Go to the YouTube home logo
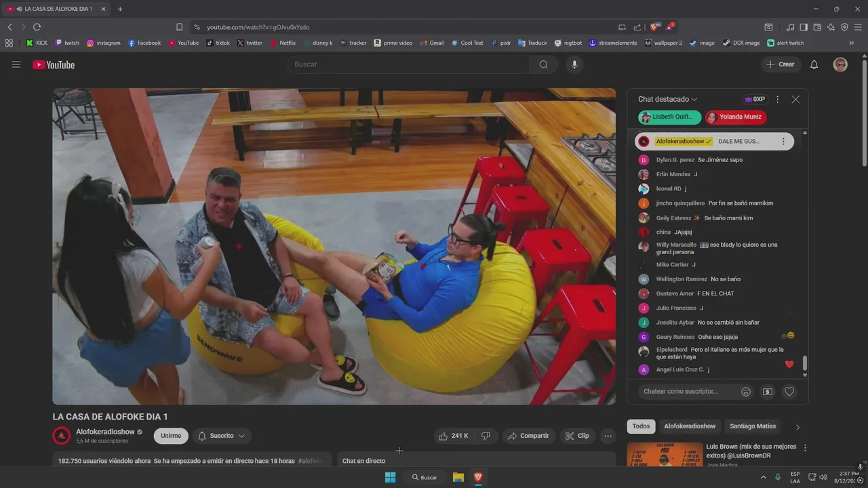The width and height of the screenshot is (868, 488). (x=54, y=65)
